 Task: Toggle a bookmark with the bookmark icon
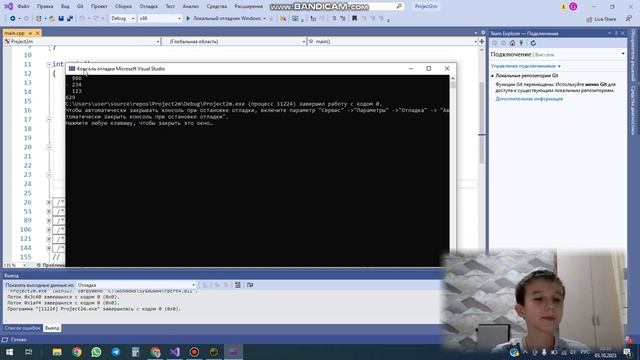(x=354, y=18)
